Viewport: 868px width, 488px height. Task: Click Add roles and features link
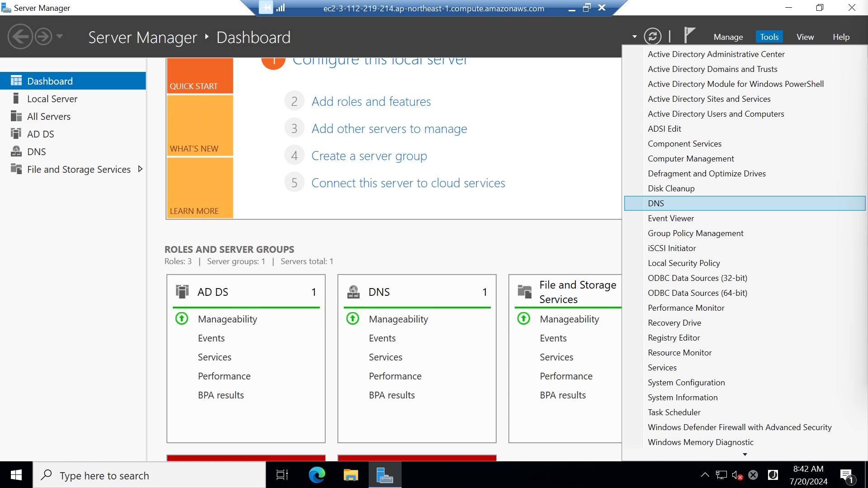[371, 101]
